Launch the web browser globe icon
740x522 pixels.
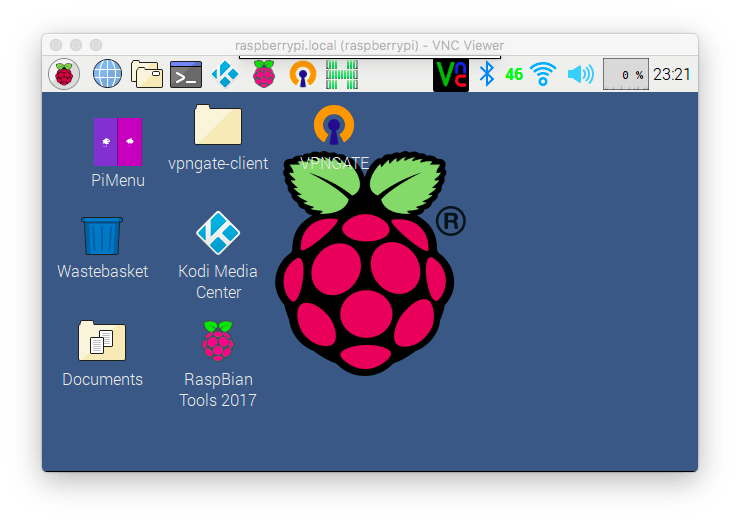(107, 74)
